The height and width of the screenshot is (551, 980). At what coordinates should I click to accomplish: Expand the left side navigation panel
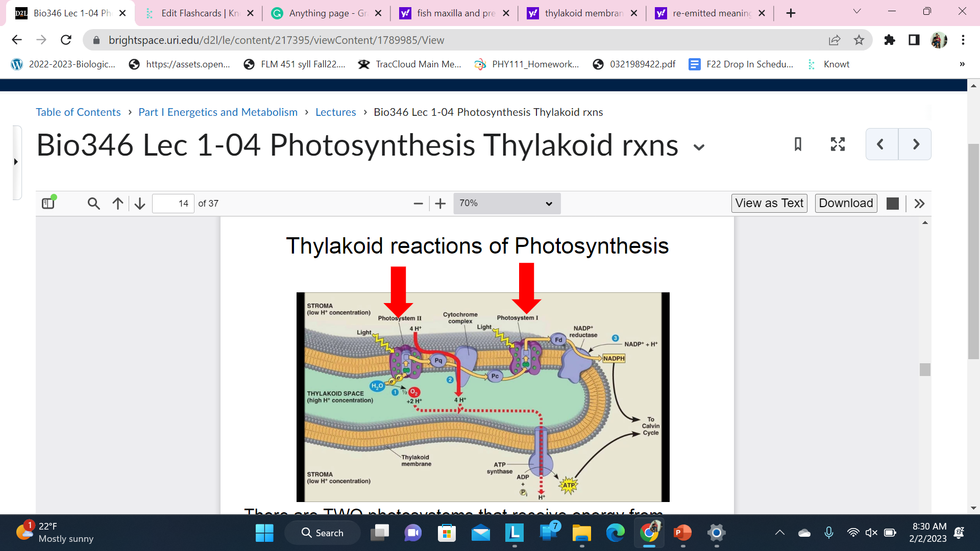coord(16,162)
